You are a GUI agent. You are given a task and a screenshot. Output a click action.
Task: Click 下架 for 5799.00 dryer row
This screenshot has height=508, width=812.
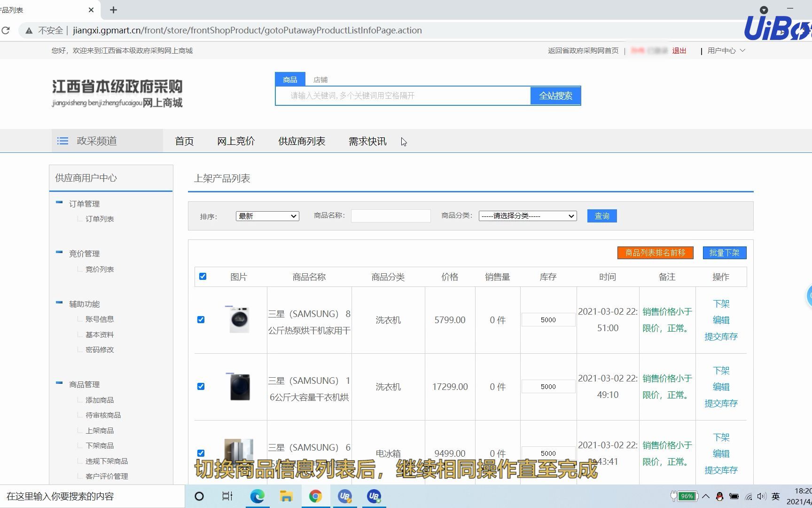tap(721, 304)
